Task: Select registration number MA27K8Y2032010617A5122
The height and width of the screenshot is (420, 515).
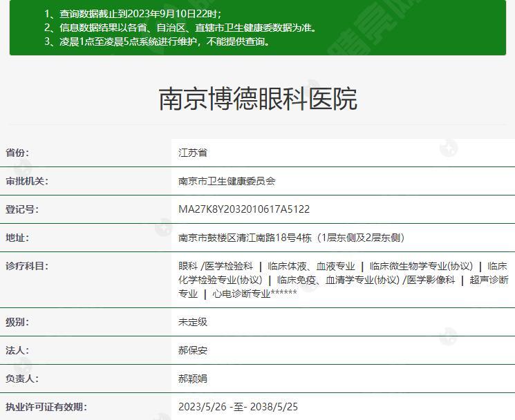Action: pos(244,209)
